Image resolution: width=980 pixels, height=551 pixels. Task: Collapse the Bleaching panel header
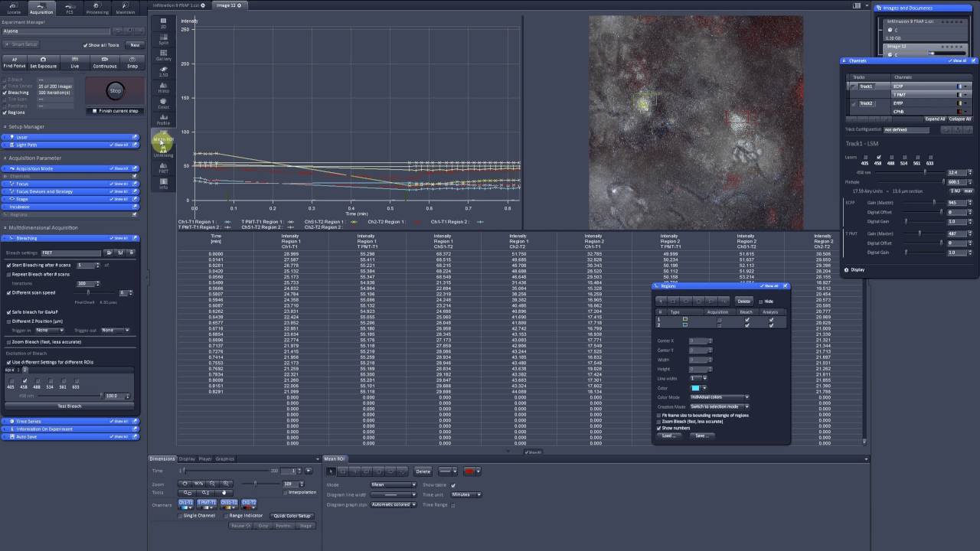coord(70,238)
